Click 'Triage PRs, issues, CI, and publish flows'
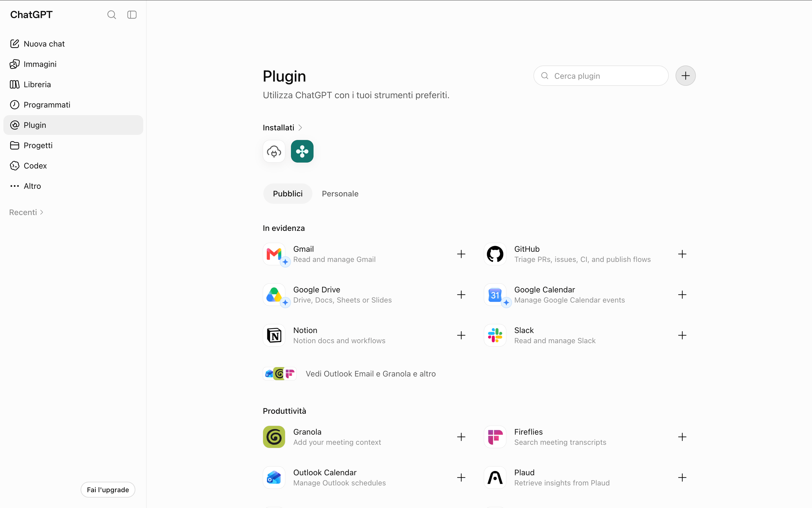This screenshot has width=812, height=508. (582, 259)
